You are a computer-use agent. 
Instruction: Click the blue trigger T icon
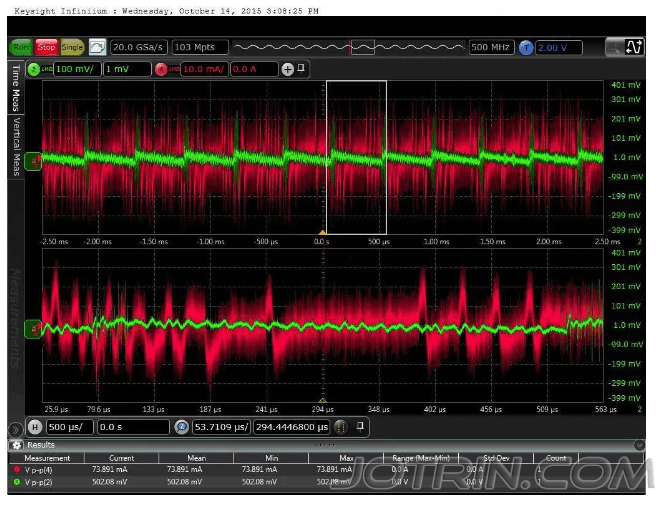point(526,47)
